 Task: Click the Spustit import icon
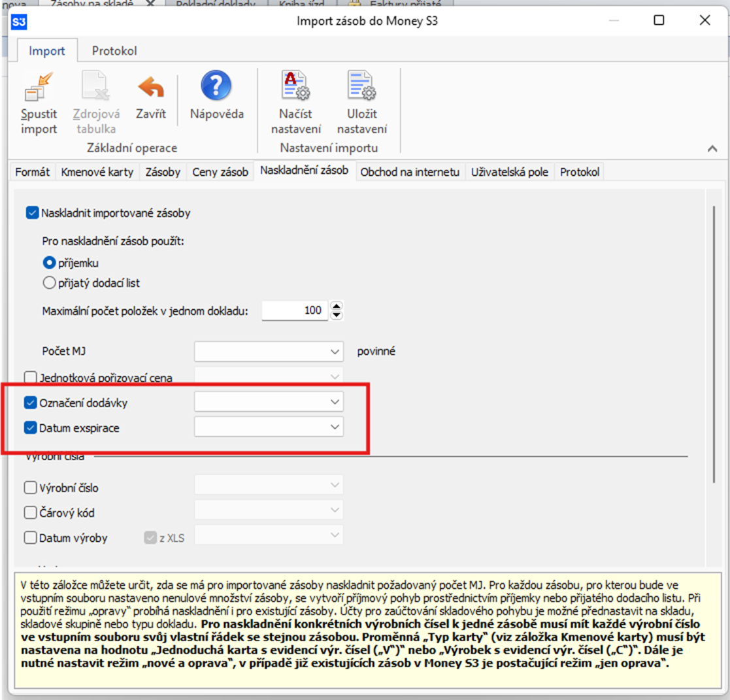[39, 87]
